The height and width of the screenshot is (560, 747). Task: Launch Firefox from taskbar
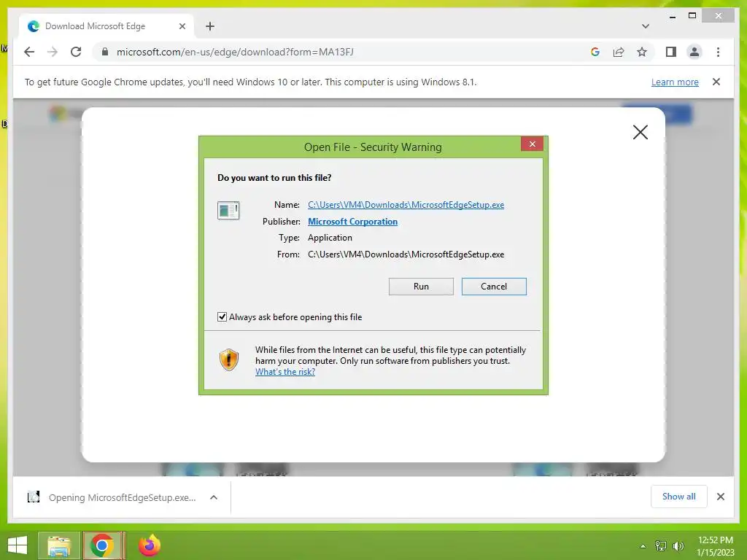coord(150,545)
